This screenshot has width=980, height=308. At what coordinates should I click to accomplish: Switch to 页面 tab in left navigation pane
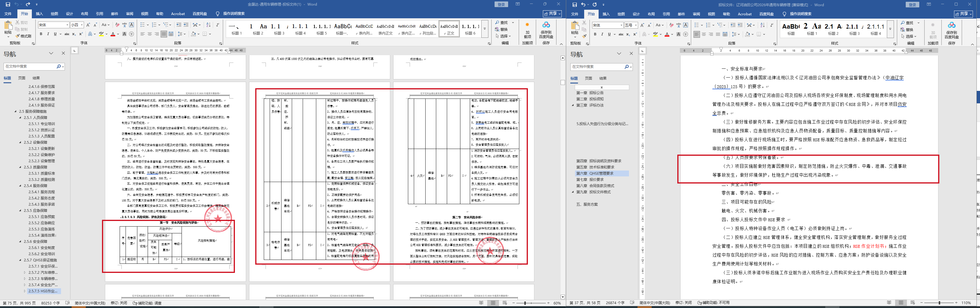[22, 78]
